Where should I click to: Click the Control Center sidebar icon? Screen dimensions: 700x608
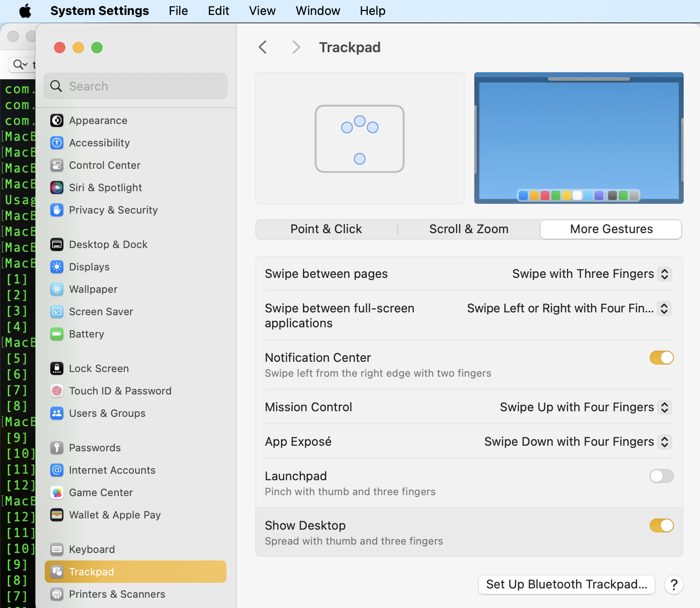[57, 165]
